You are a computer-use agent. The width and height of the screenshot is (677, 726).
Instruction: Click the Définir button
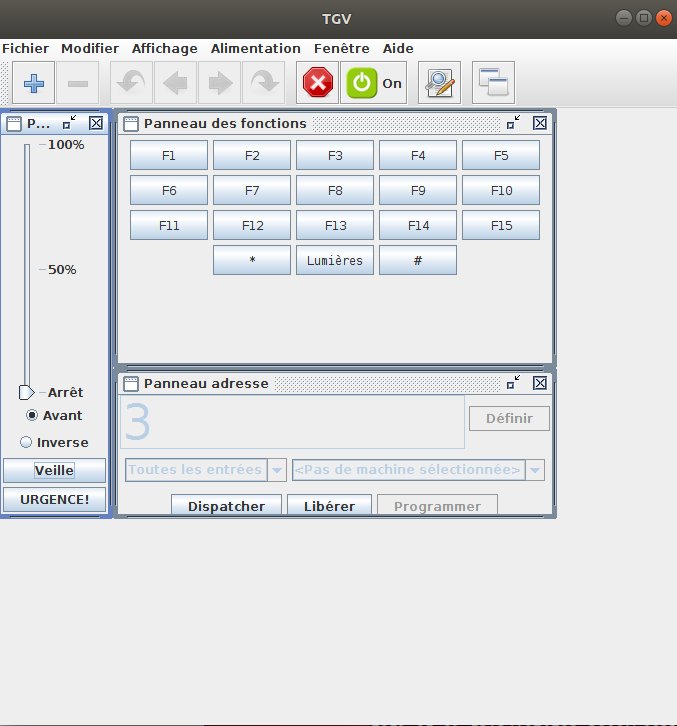click(x=509, y=419)
